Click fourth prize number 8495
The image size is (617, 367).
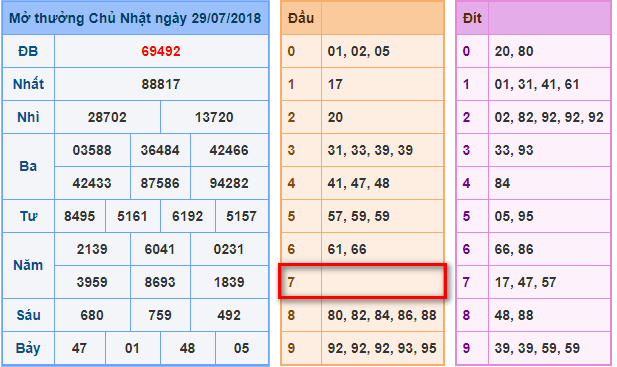tap(79, 216)
